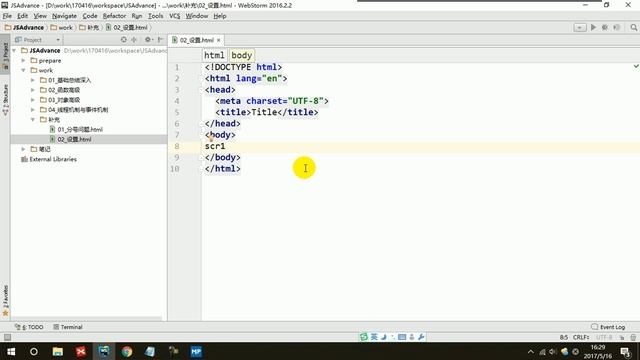The image size is (640, 360).
Task: Click the collapse all icon in Project panel
Action: click(x=134, y=40)
